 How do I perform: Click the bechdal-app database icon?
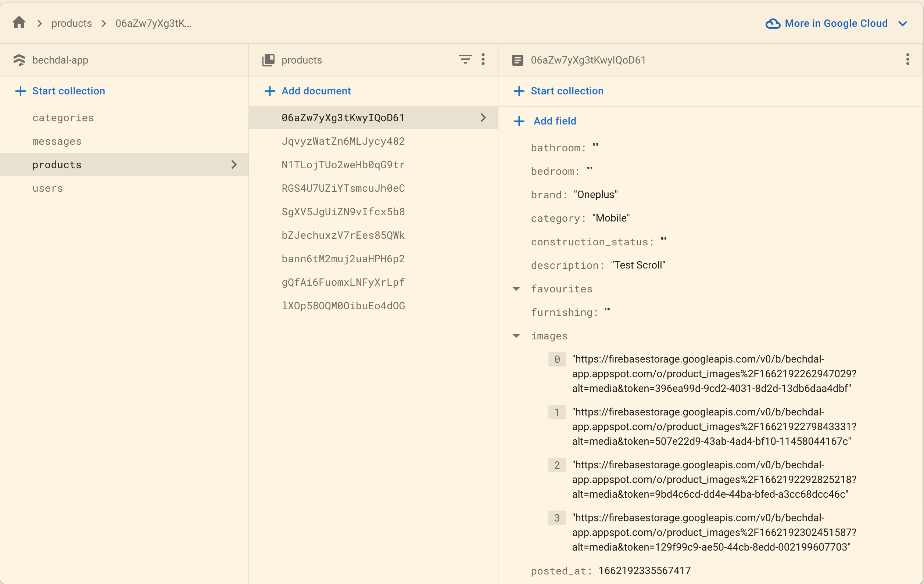click(19, 60)
